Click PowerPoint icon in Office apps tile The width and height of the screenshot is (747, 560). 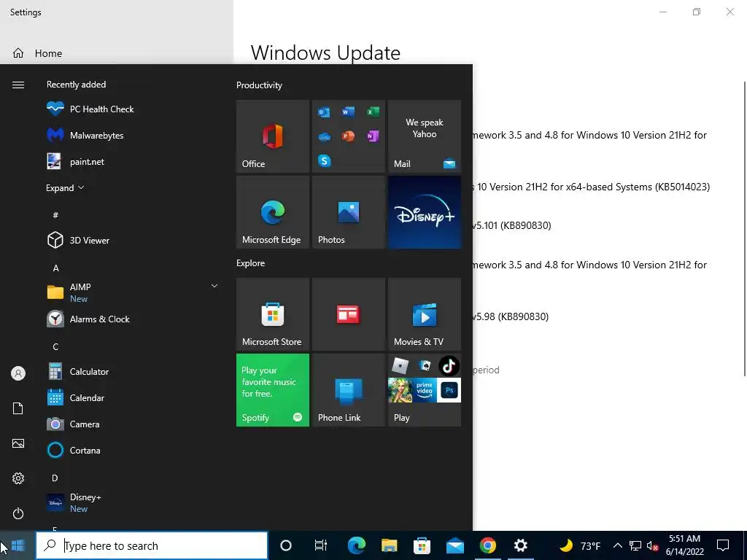(x=348, y=136)
